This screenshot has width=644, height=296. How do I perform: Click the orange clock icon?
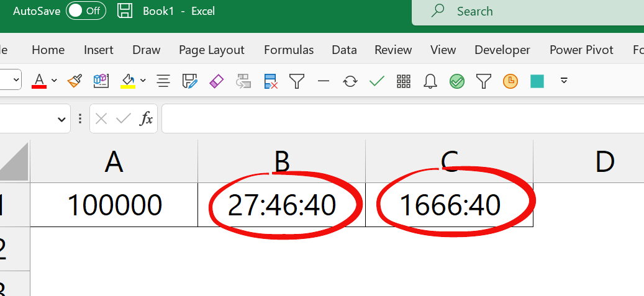tap(510, 81)
